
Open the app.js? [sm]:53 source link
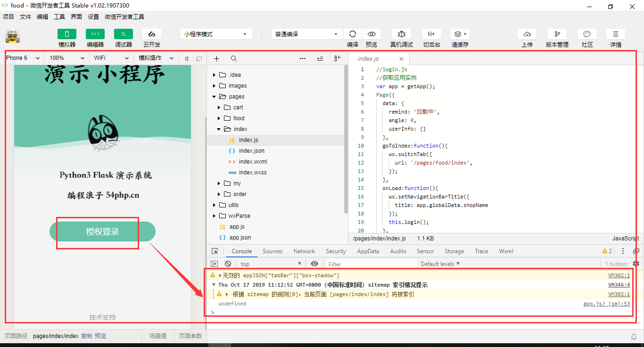[x=607, y=304]
